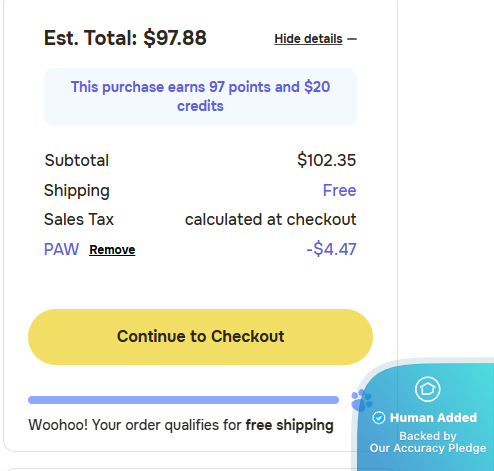Click 'calculated at checkout' sales tax text
The height and width of the screenshot is (471, 494).
pyautogui.click(x=271, y=219)
